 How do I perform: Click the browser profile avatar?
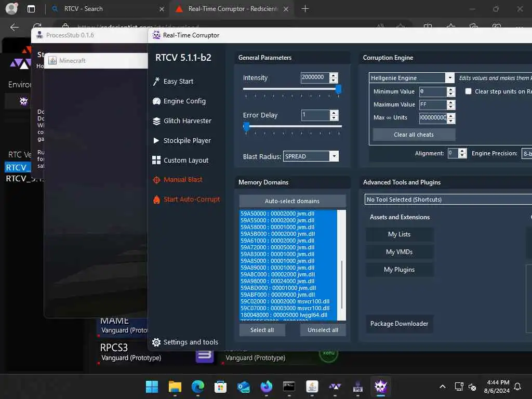tap(12, 8)
